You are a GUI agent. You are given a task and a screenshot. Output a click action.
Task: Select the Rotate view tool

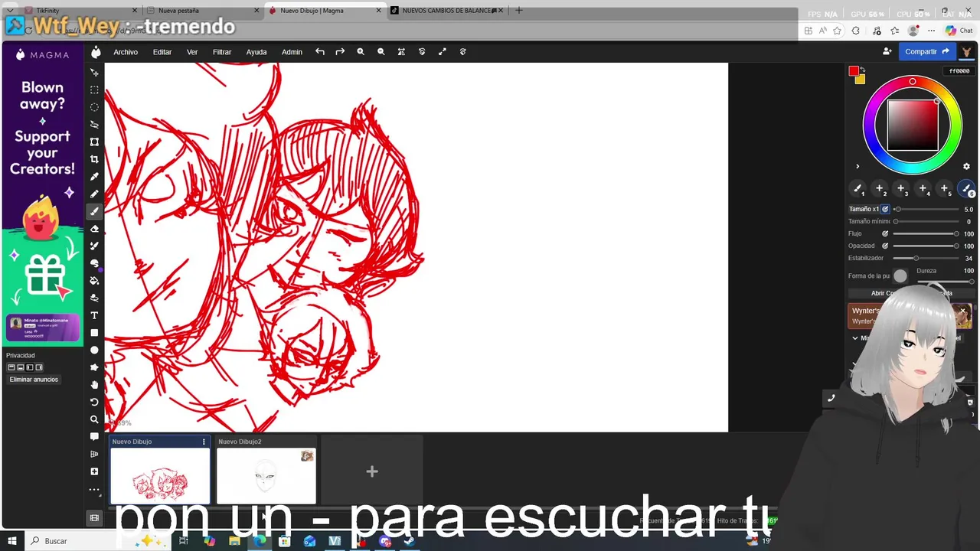click(x=94, y=402)
